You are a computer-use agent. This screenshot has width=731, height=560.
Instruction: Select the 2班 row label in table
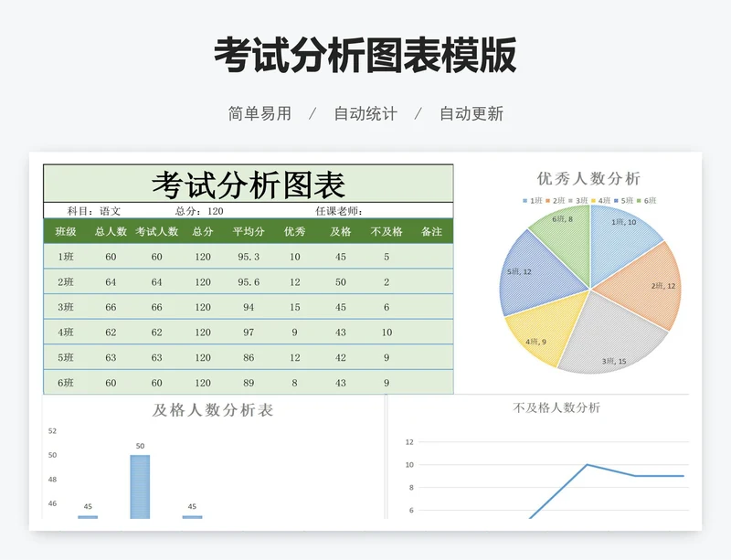(x=66, y=281)
